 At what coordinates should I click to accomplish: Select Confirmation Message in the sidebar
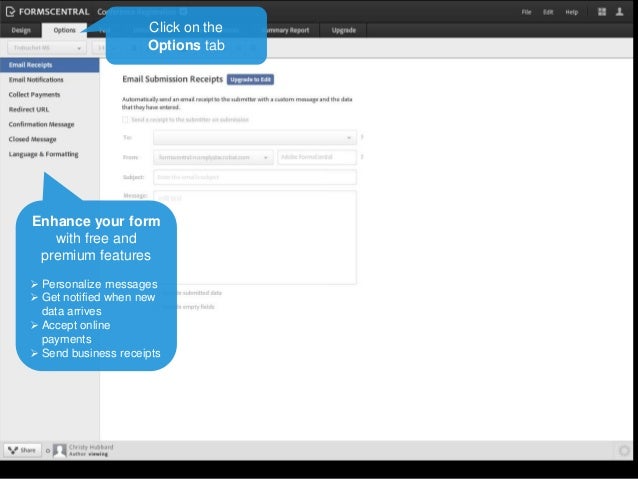click(x=49, y=124)
